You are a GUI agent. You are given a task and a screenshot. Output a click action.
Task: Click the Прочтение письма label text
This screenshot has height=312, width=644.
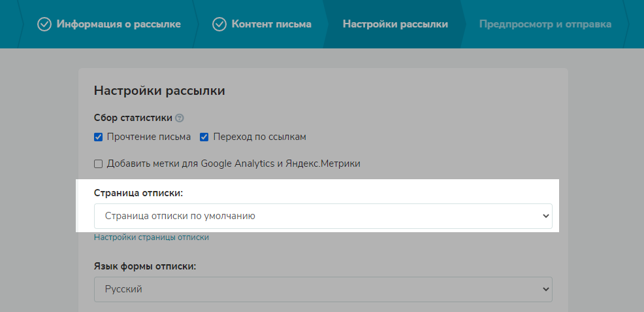click(x=149, y=137)
